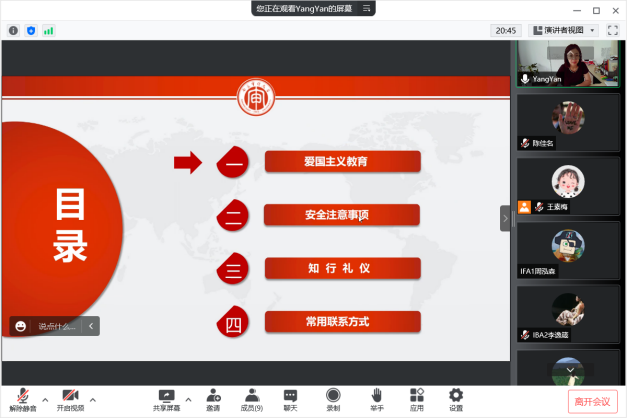Click the meeting info icon at top-left
Image resolution: width=627 pixels, height=418 pixels.
(13, 30)
